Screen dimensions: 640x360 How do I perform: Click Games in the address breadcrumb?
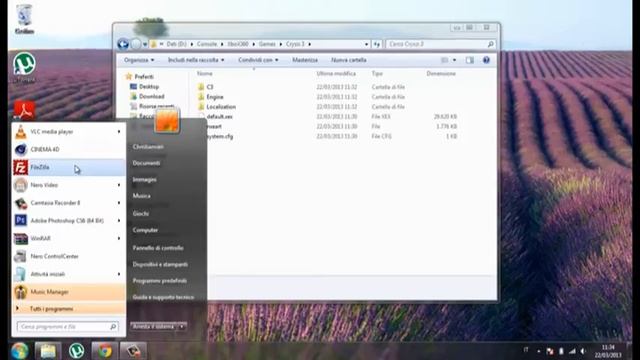click(x=267, y=44)
